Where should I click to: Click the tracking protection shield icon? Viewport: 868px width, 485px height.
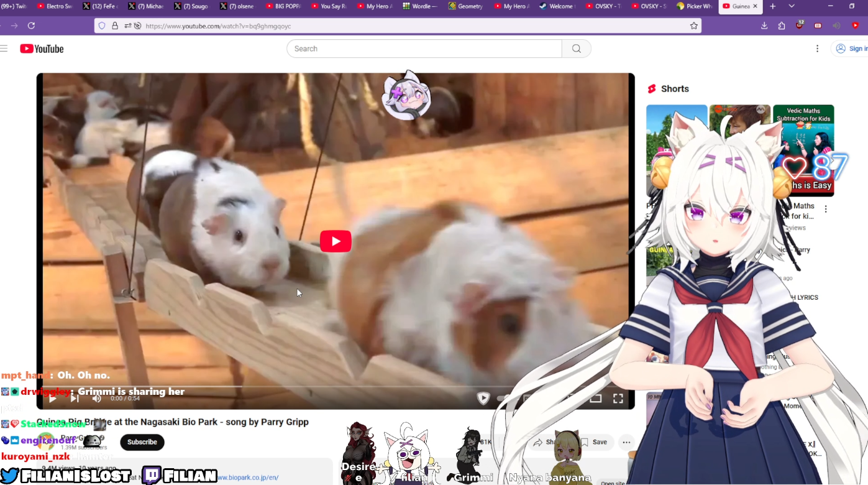[103, 25]
